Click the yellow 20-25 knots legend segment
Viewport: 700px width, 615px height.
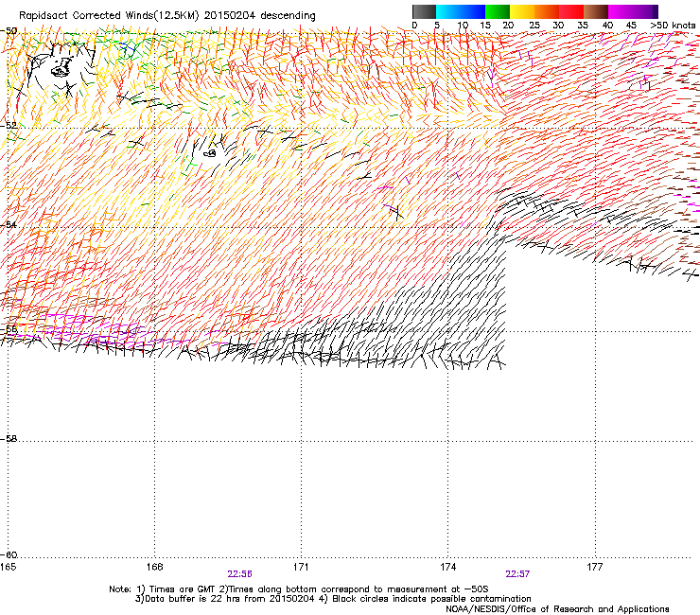[x=522, y=11]
